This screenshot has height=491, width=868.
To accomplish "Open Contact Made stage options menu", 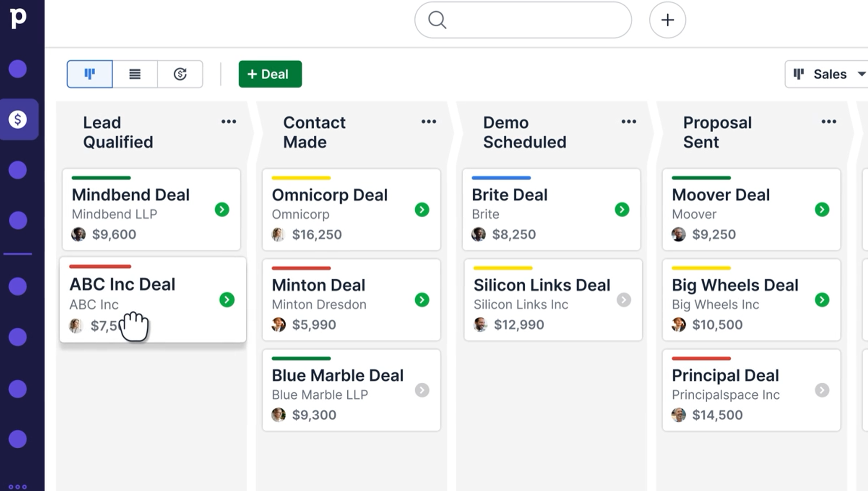I will coord(428,122).
